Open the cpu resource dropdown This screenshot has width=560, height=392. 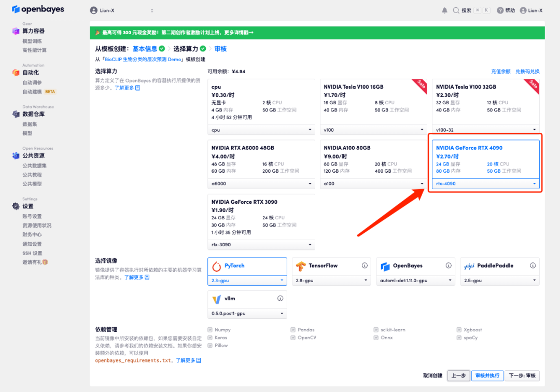(x=261, y=130)
